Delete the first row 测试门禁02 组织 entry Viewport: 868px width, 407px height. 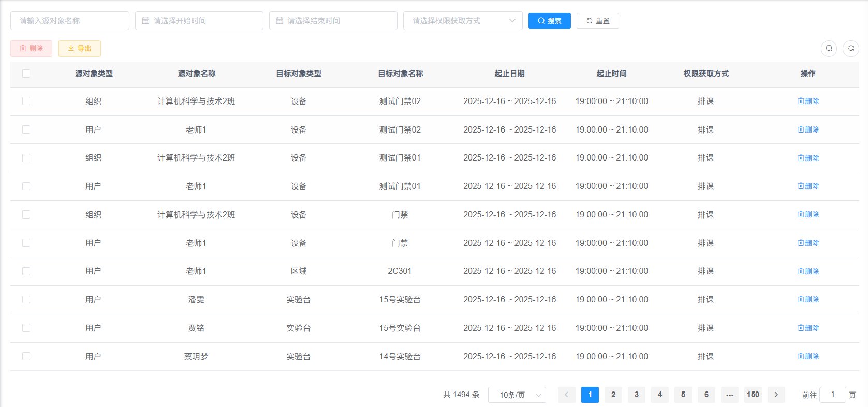808,101
